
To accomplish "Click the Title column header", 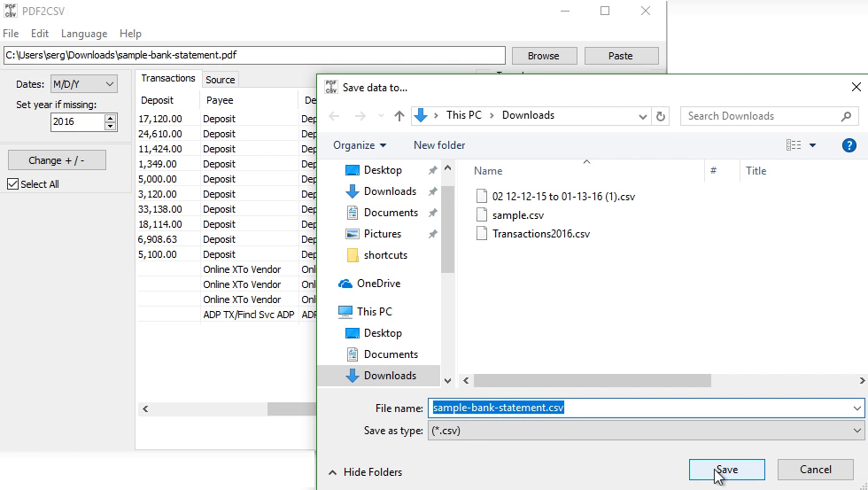I will pos(756,171).
